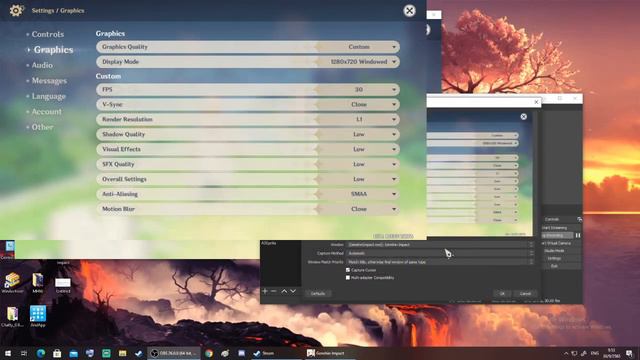Close the game Settings panel

(409, 11)
